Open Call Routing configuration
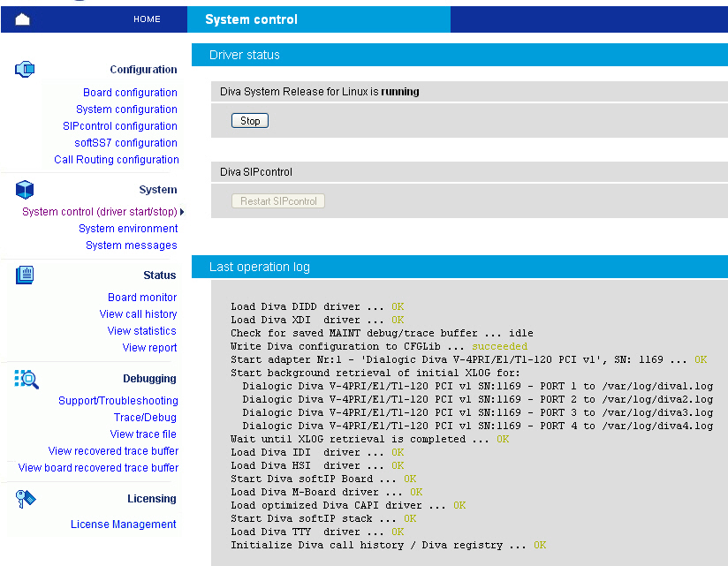 coord(117,160)
